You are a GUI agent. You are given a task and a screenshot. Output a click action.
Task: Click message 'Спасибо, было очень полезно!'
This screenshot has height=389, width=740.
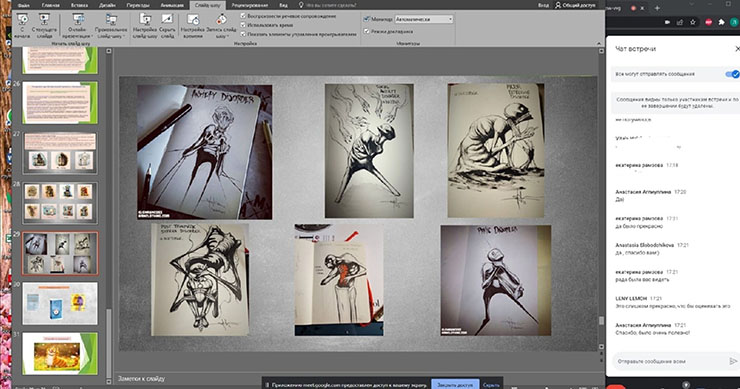pos(653,333)
